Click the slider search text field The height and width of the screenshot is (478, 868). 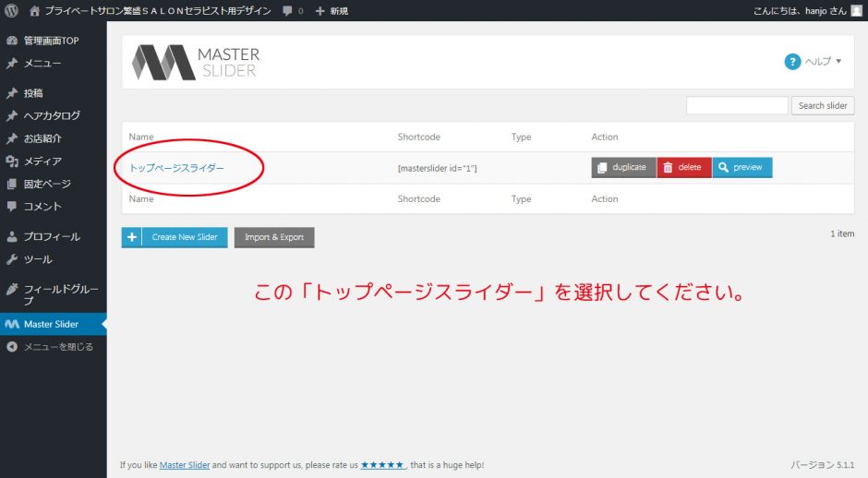click(x=737, y=105)
